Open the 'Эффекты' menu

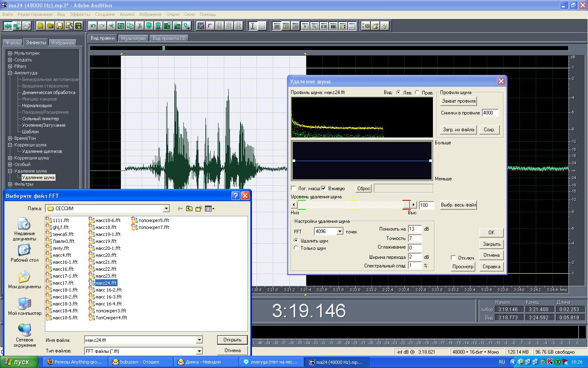coord(80,14)
